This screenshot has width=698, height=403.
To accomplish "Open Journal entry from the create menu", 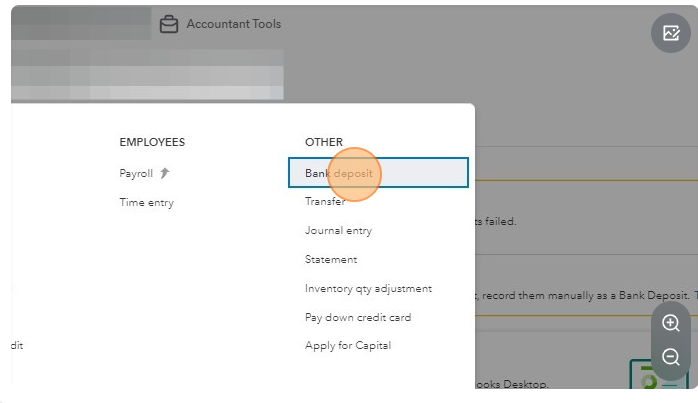I will tap(338, 231).
